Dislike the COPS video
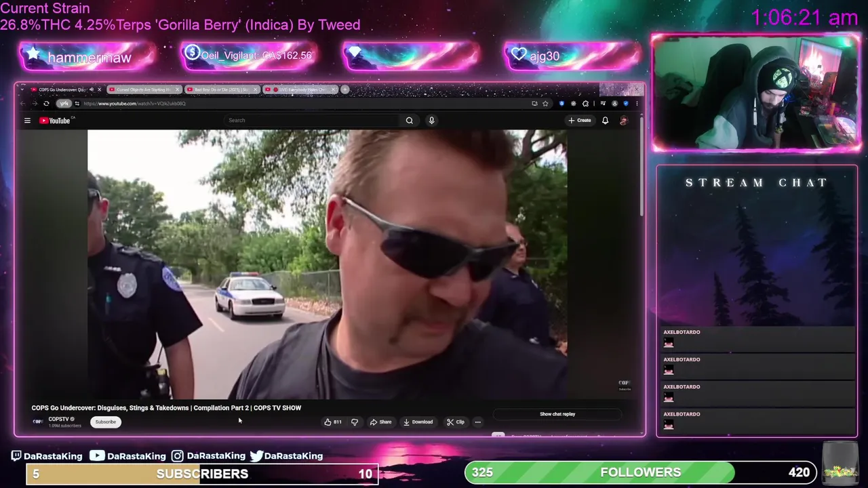The width and height of the screenshot is (868, 488). 354,422
